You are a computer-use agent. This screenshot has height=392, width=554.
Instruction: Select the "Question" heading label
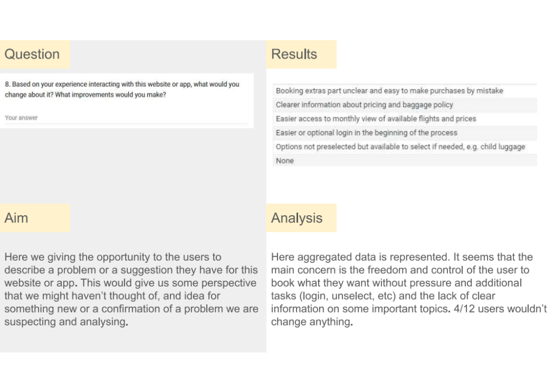32,54
